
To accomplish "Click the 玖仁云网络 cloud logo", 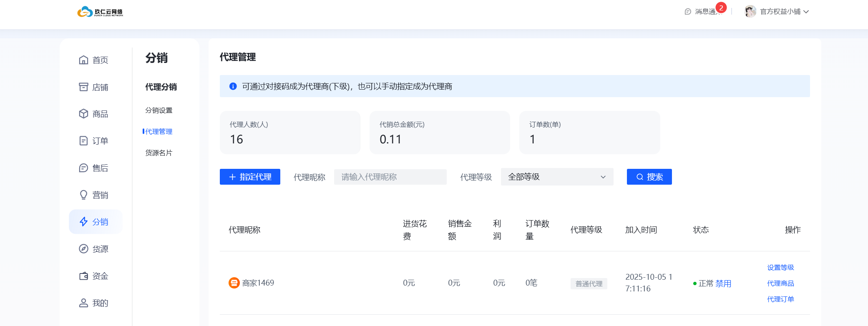I will coord(100,12).
